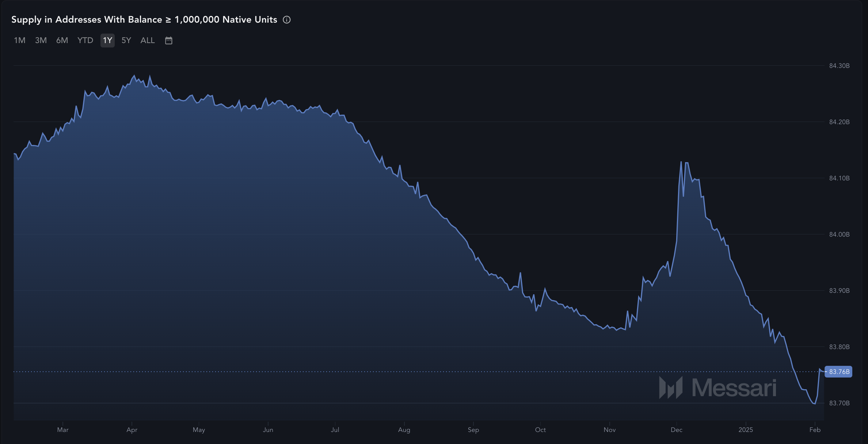Screen dimensions: 868x444
Task: Click the Oct x-axis label
Action: pos(540,430)
